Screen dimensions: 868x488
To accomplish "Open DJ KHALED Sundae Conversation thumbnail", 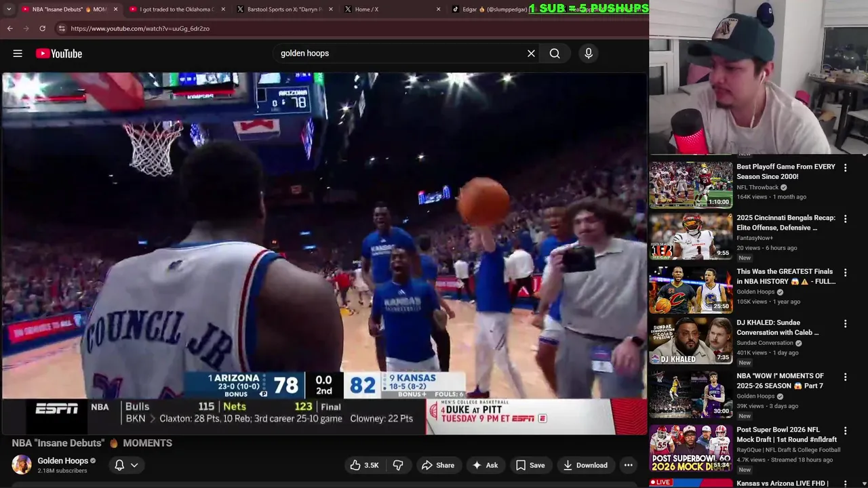I will point(691,342).
